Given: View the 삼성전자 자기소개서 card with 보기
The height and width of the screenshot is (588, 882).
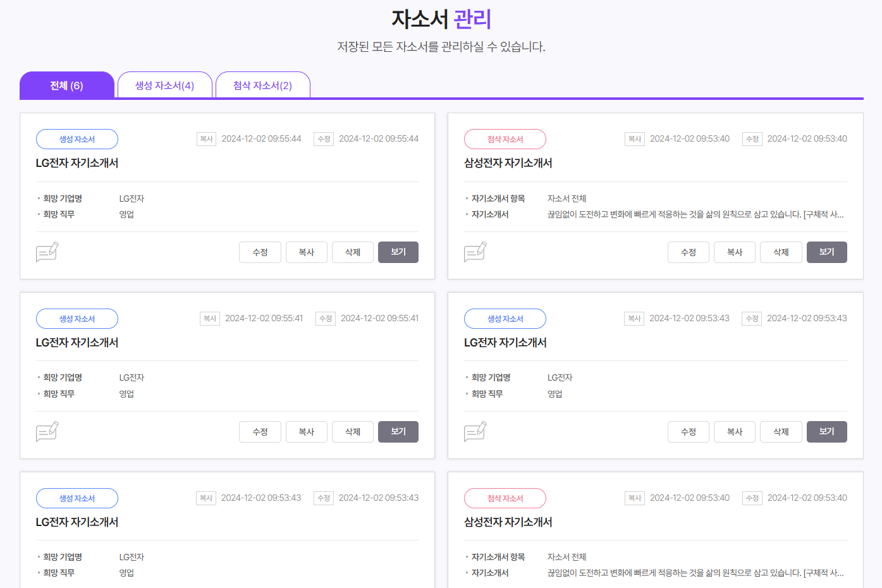Looking at the screenshot, I should coord(827,252).
